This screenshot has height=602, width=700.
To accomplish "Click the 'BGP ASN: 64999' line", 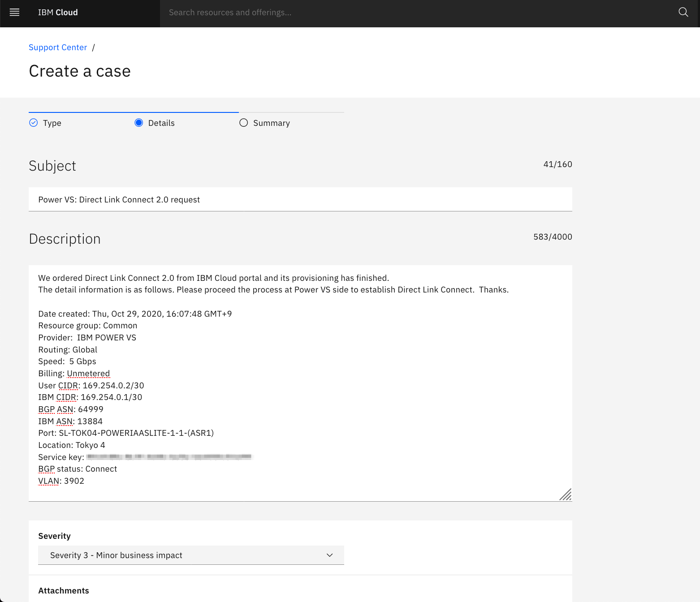I will tap(71, 409).
